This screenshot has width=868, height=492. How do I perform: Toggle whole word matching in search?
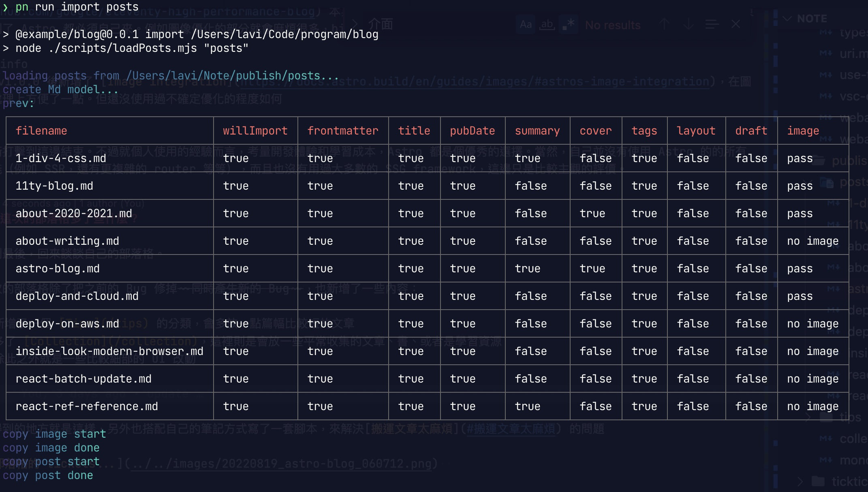(547, 24)
